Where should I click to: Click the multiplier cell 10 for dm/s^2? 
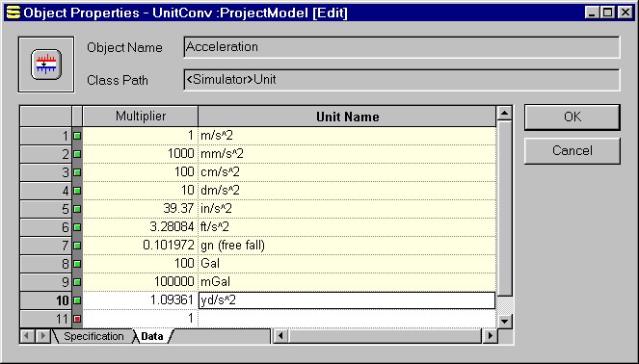(141, 191)
